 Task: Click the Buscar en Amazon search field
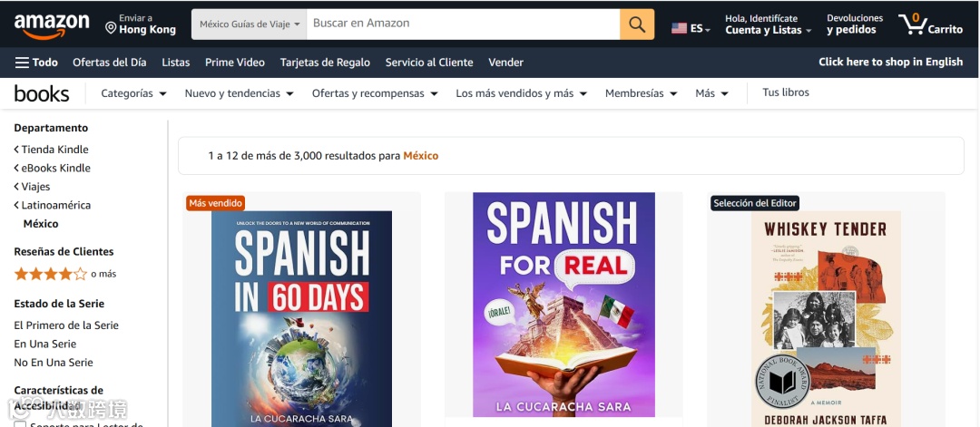pyautogui.click(x=463, y=24)
